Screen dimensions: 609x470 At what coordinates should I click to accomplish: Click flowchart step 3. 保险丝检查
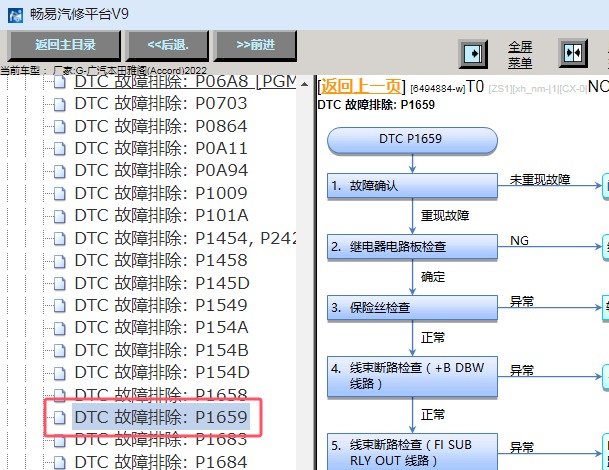(412, 308)
